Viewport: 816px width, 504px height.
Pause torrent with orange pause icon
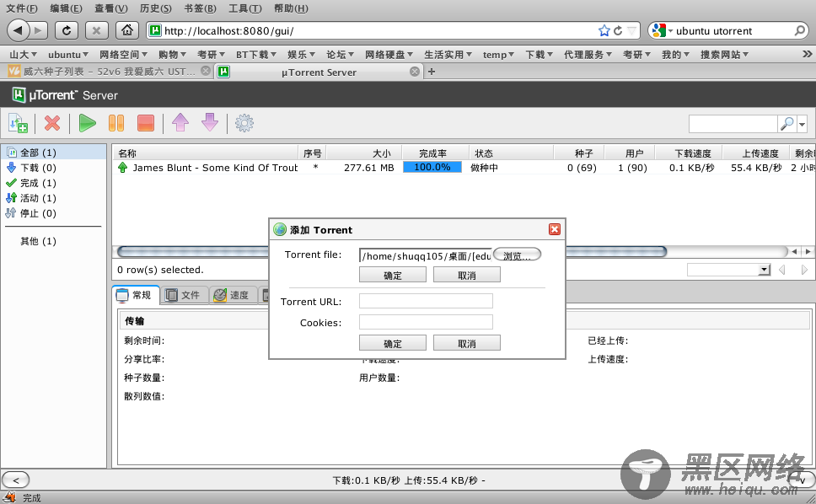(x=116, y=123)
